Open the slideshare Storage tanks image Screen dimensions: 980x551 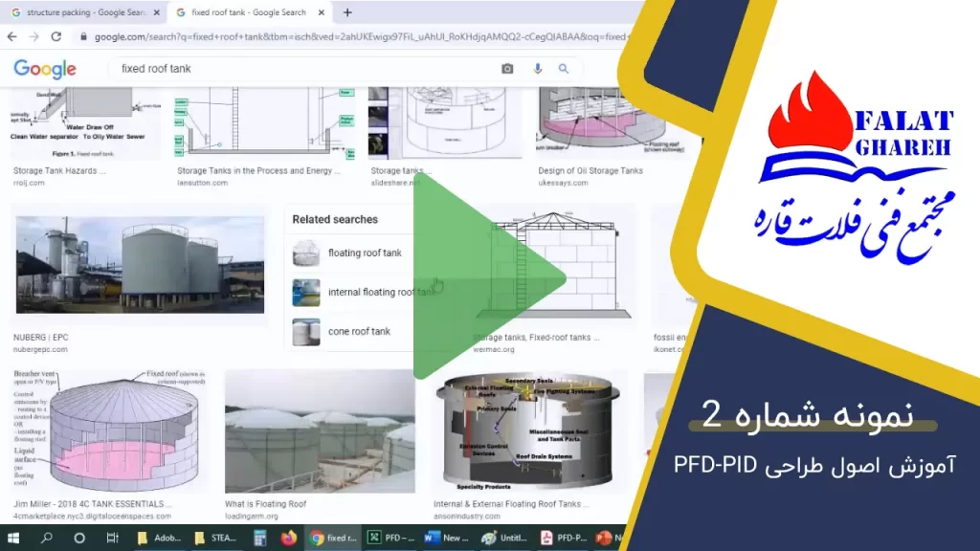click(x=444, y=123)
